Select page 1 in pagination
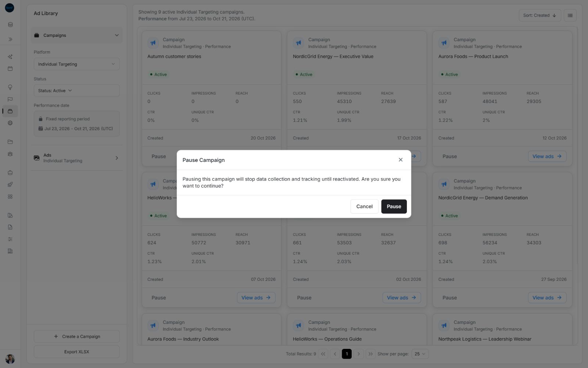588x368 pixels. [347, 354]
